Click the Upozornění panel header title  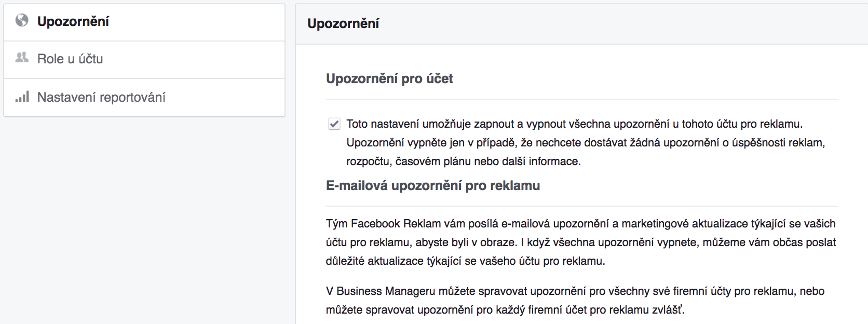click(343, 23)
